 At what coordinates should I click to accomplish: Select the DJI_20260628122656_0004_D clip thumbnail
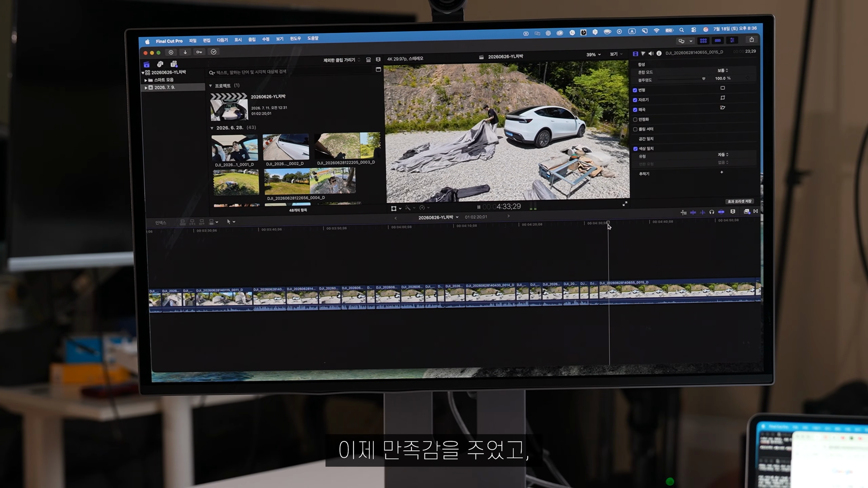pos(310,181)
